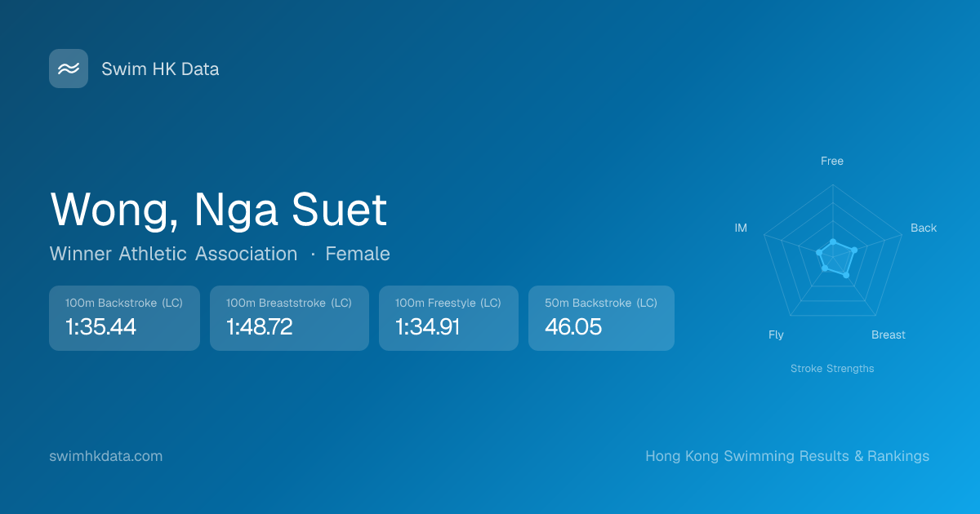Click the Back data point on radar chart
980x514 pixels.
pos(854,250)
